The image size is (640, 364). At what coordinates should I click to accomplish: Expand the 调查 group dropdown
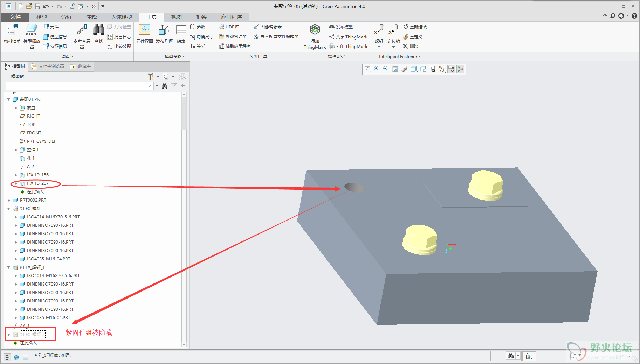68,56
